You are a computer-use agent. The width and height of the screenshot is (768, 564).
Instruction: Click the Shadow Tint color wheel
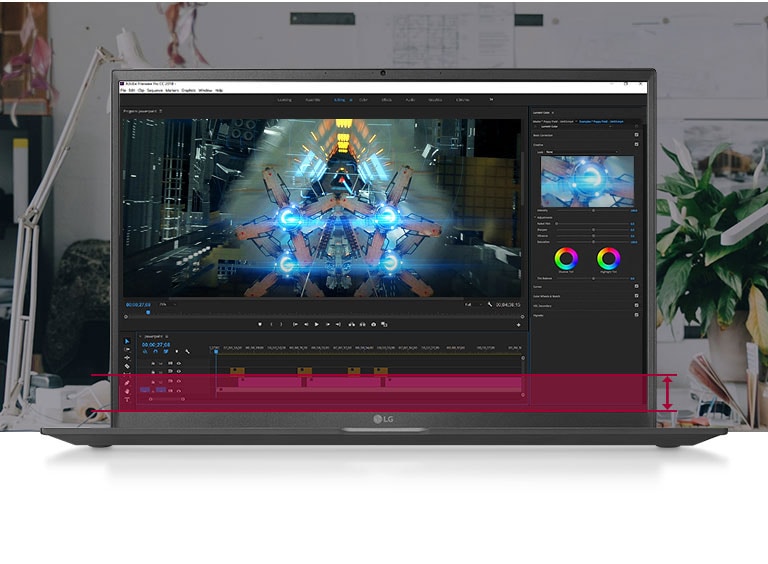[567, 258]
